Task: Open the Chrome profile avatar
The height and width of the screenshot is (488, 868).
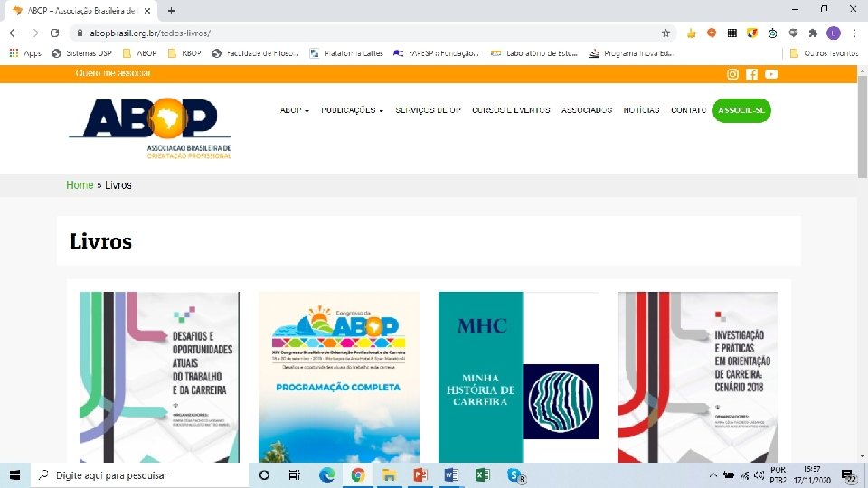Action: click(x=833, y=33)
